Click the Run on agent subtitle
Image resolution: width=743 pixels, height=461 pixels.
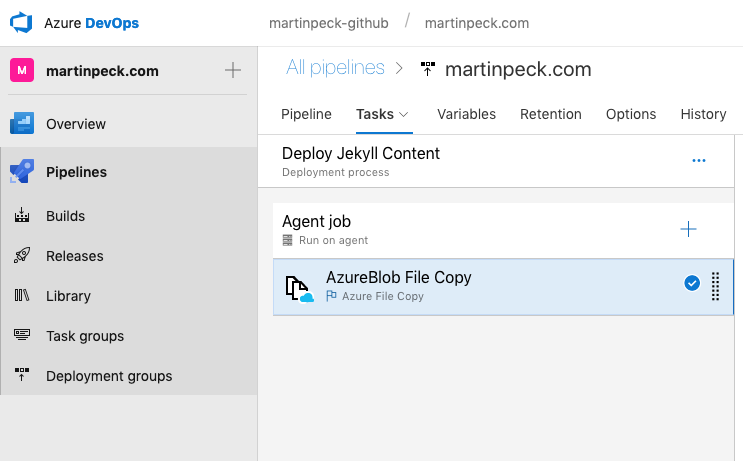pyautogui.click(x=334, y=240)
